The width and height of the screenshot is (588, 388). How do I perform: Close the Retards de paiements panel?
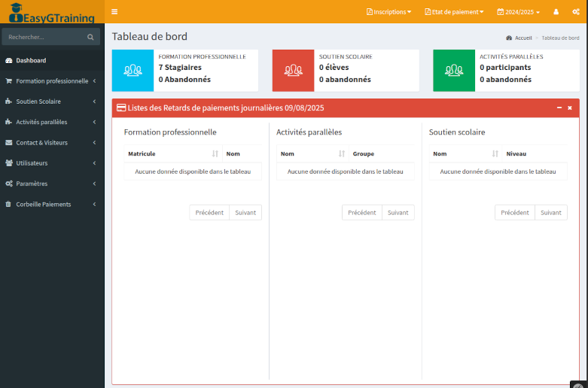(570, 108)
